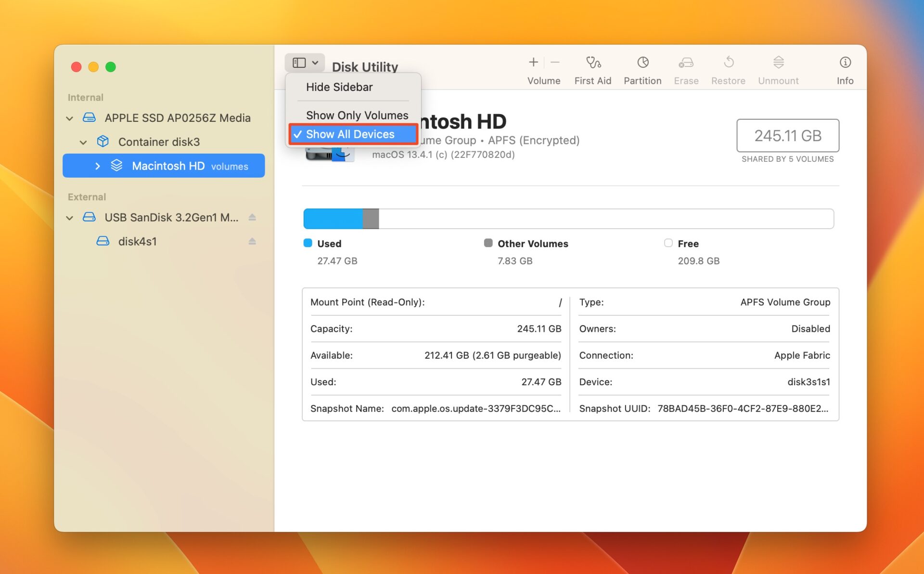Expand Macintosh HD volumes list

[x=98, y=166]
